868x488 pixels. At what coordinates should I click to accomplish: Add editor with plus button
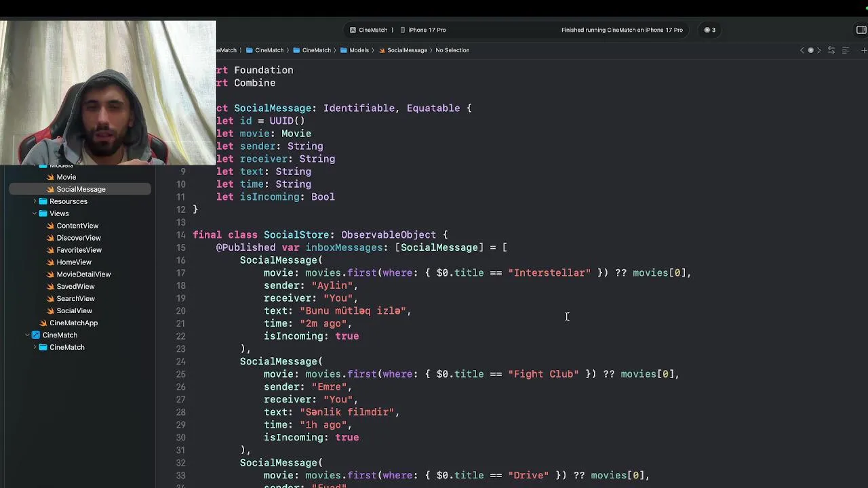click(864, 50)
